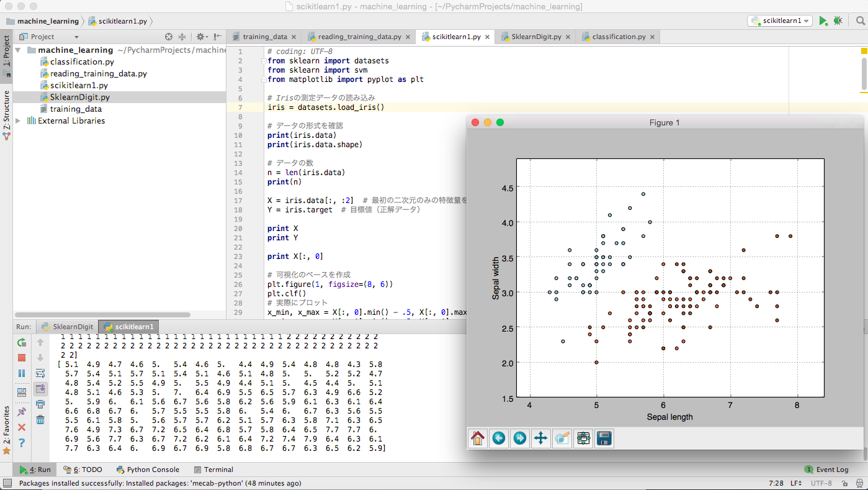The width and height of the screenshot is (868, 490).
Task: Debug scikitlearn1 with the bug icon
Action: pos(838,20)
